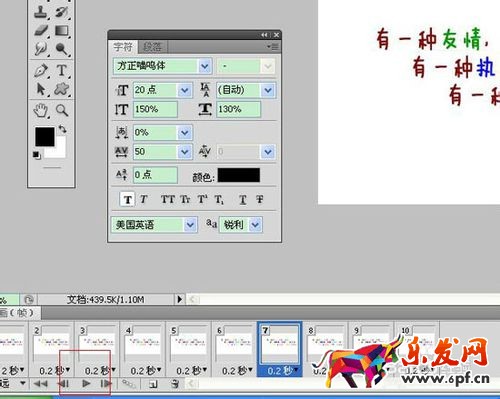
Task: Select the Smudge tool
Action: point(41,49)
